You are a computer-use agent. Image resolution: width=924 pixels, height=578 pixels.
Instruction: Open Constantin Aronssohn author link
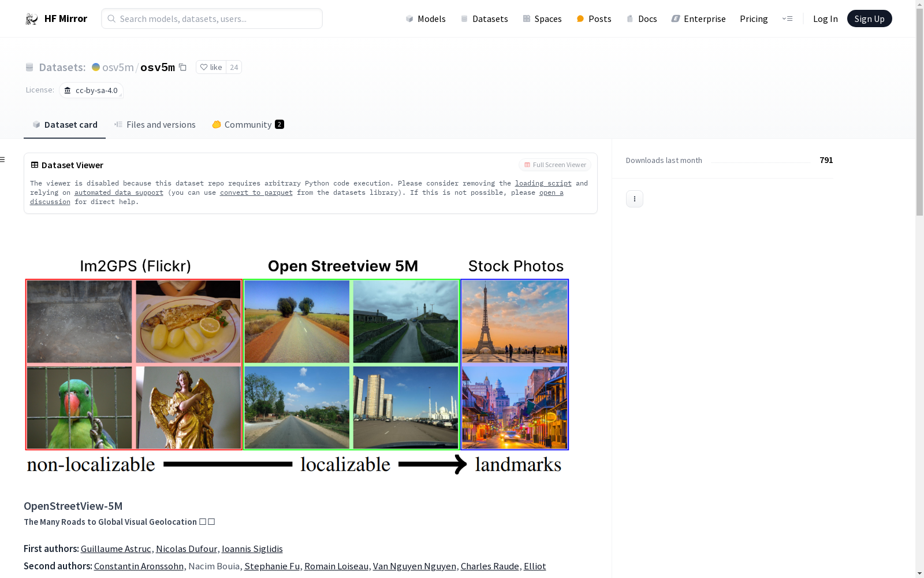(x=139, y=566)
